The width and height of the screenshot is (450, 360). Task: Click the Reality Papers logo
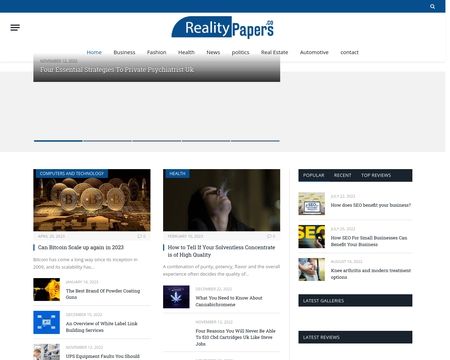pos(223,27)
